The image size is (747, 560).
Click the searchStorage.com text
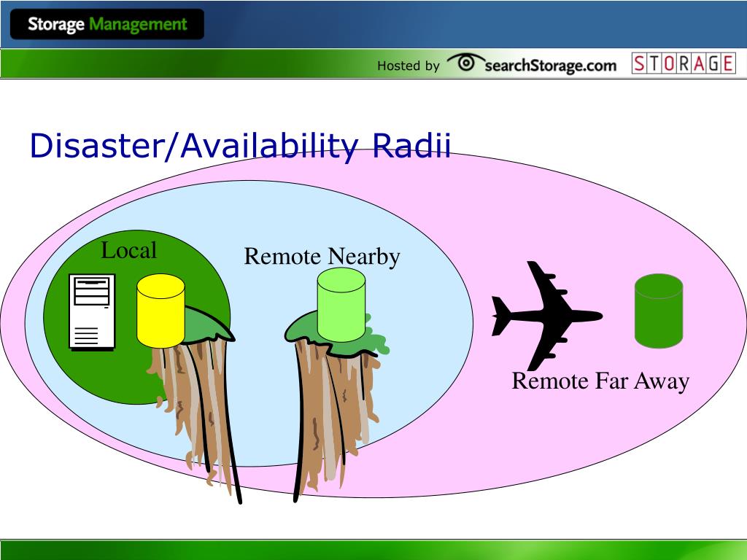551,65
